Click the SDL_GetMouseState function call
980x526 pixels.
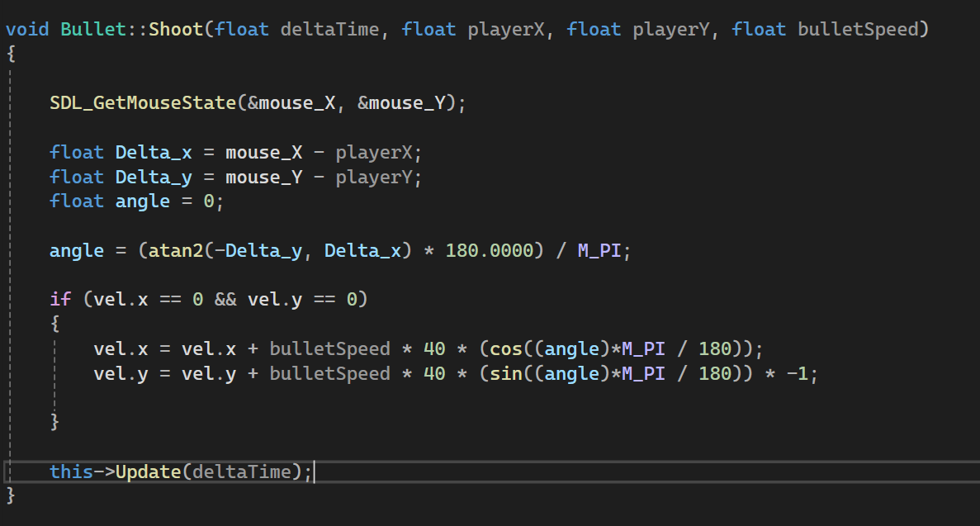point(143,103)
